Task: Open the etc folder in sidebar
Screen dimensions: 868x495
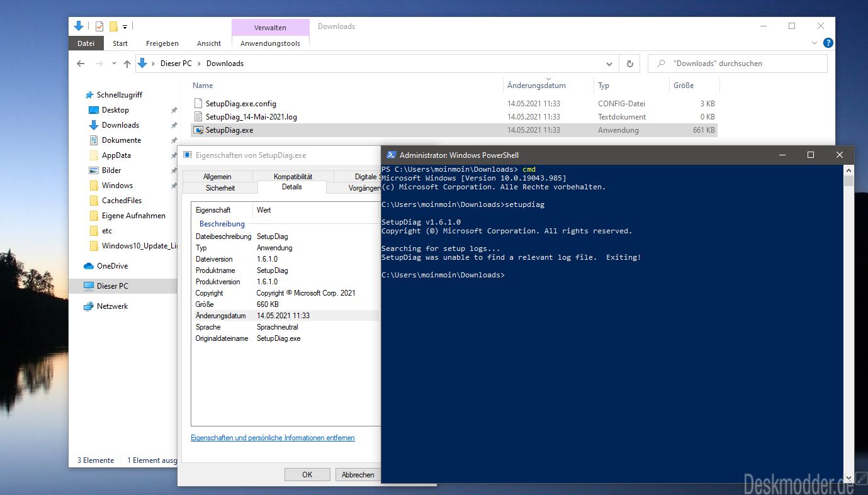Action: click(107, 231)
